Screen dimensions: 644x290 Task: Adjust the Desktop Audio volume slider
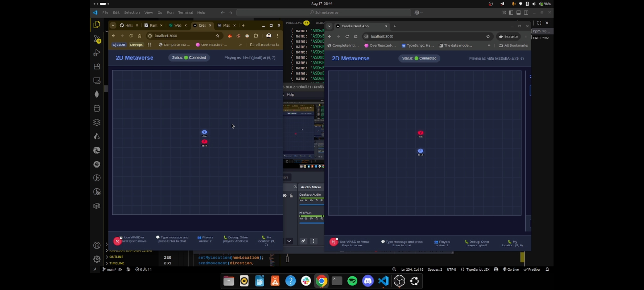click(x=312, y=205)
